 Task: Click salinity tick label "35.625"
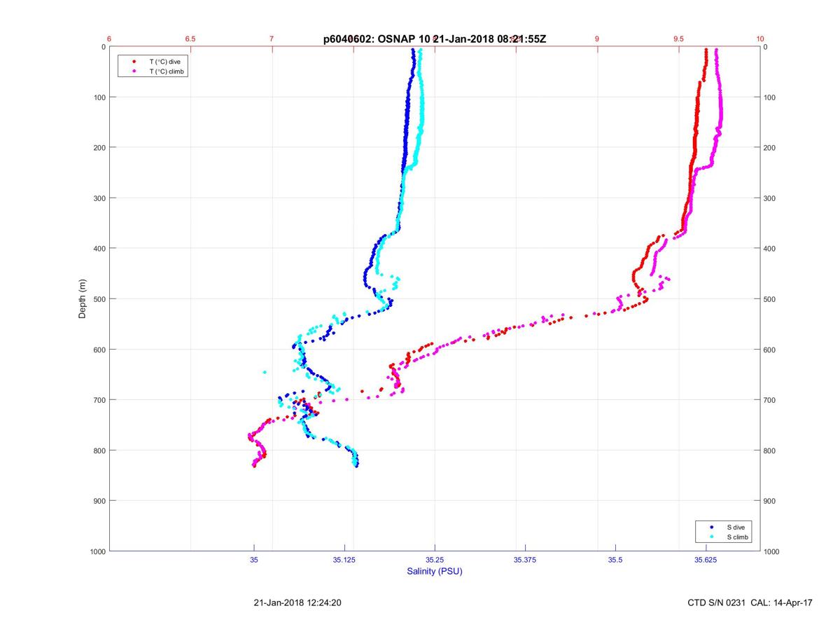coord(706,560)
